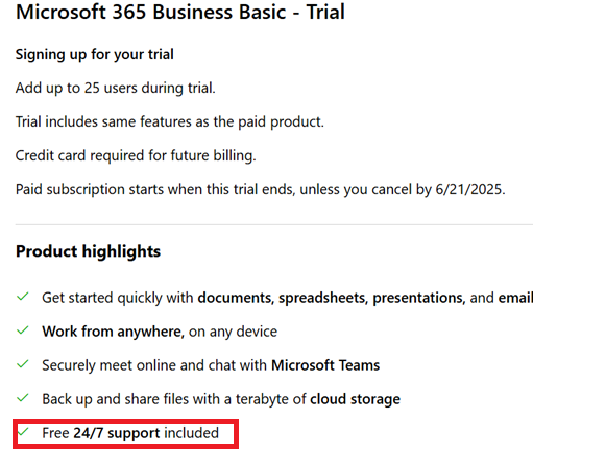Click 'Trial includes same features' text

[170, 122]
